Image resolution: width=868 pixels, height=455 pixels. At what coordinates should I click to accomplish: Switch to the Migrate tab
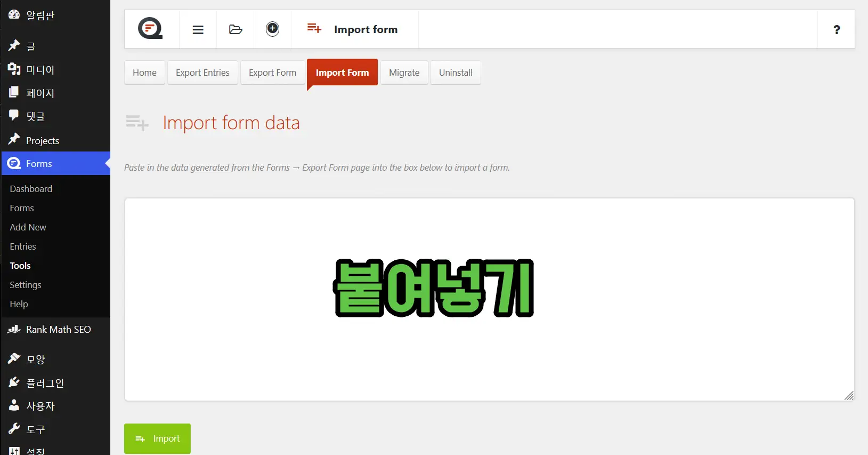click(x=404, y=73)
